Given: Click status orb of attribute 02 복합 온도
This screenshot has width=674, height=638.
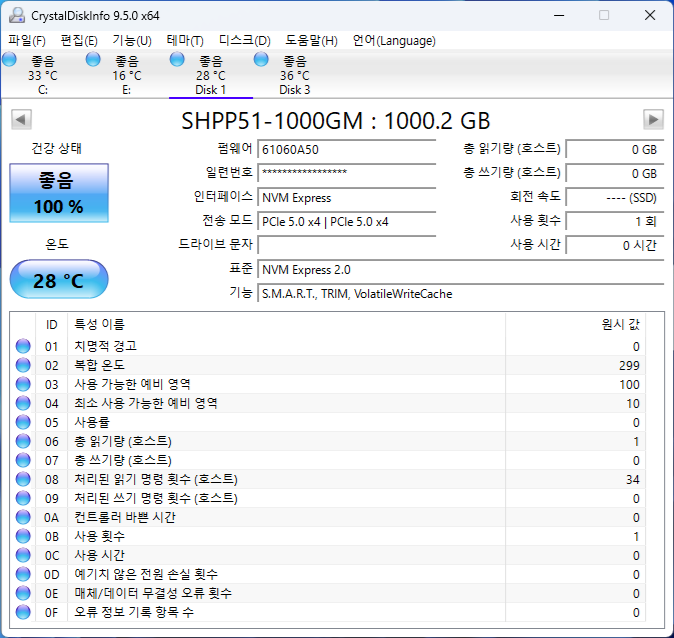Looking at the screenshot, I should tap(23, 365).
